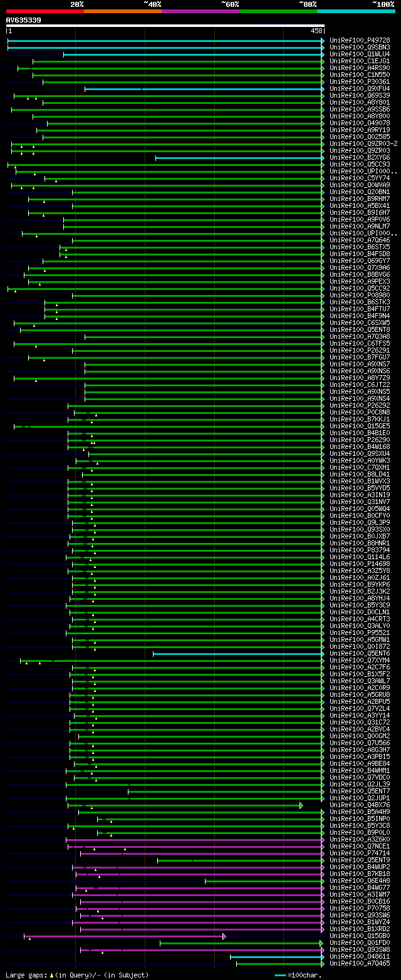401x980 pixels.
Task: Open UniRef100_Q5ENT6 hit
Action: tap(360, 653)
